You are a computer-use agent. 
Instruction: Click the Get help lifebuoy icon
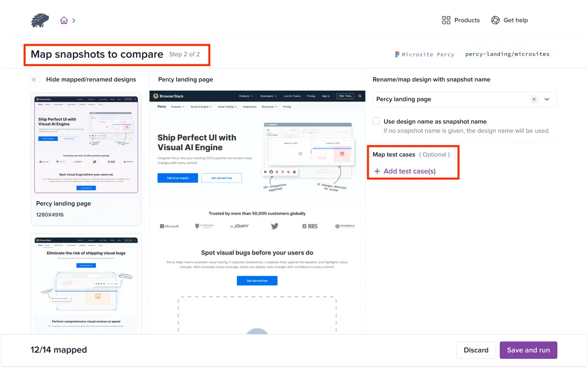(x=495, y=20)
